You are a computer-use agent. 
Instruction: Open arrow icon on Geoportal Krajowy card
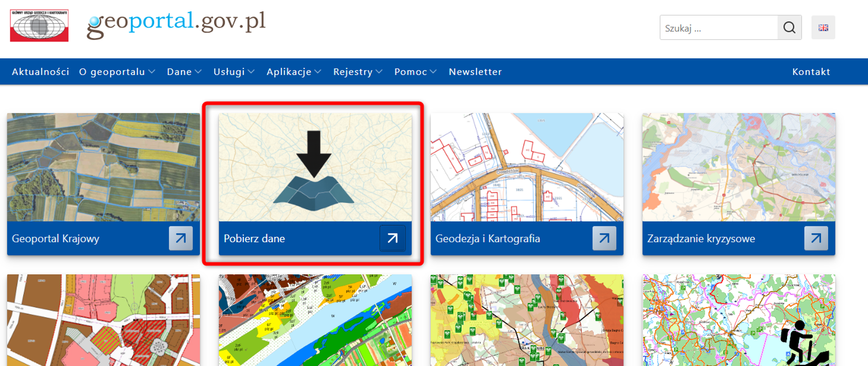tap(181, 238)
